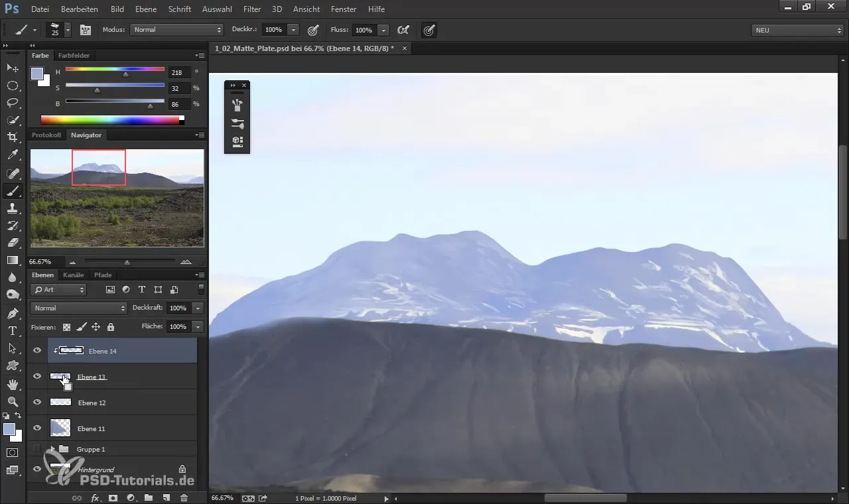Show the Gruppe 1 layer group

(x=37, y=449)
